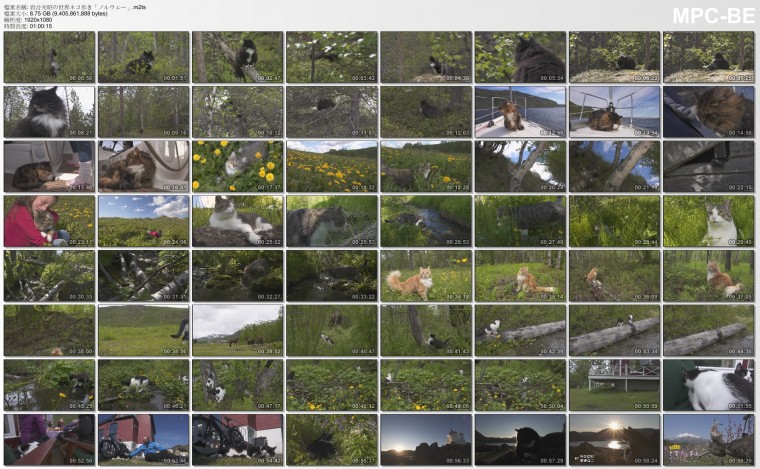Select close-up black-white cat thumbnail 00:51:55
The height and width of the screenshot is (469, 760).
point(709,385)
